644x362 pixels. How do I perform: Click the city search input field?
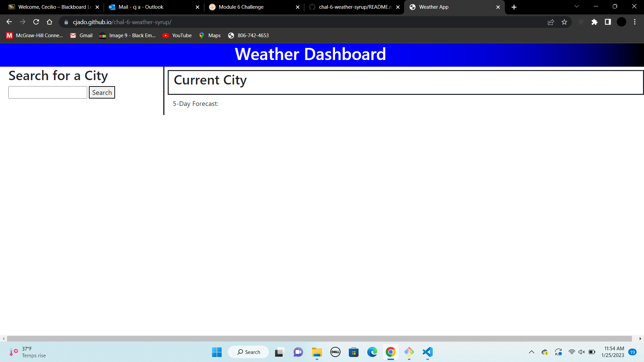[48, 93]
